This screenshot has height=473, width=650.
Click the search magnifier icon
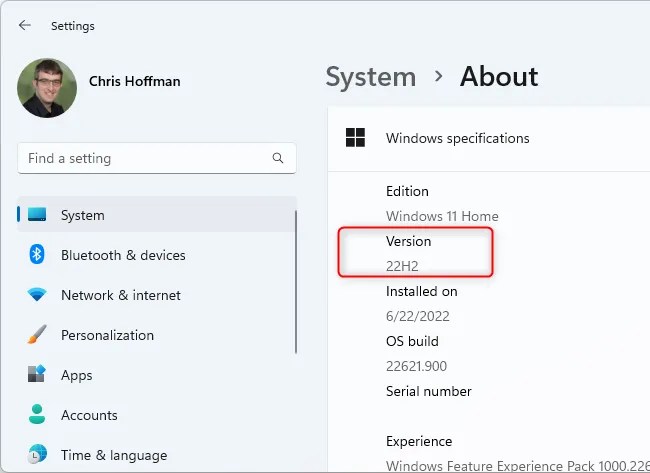(x=278, y=158)
